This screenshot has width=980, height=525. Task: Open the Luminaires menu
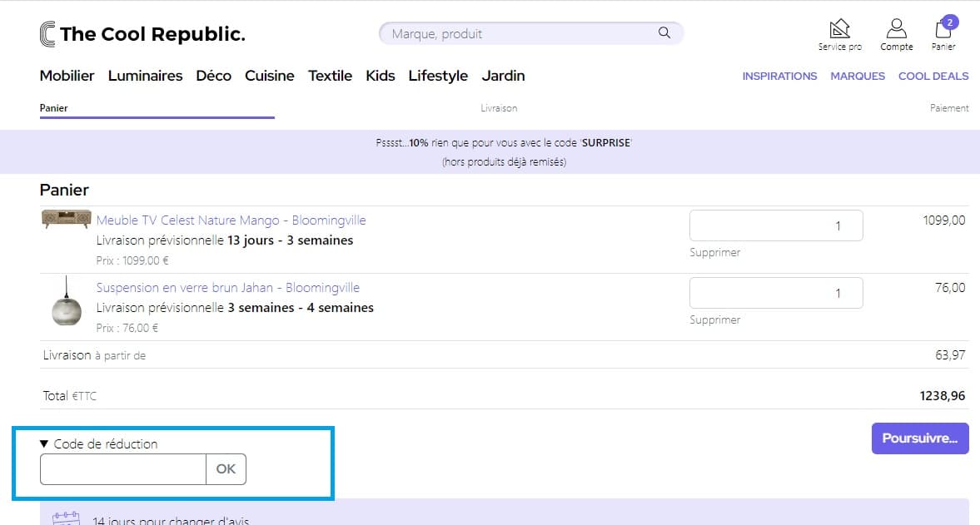(145, 76)
